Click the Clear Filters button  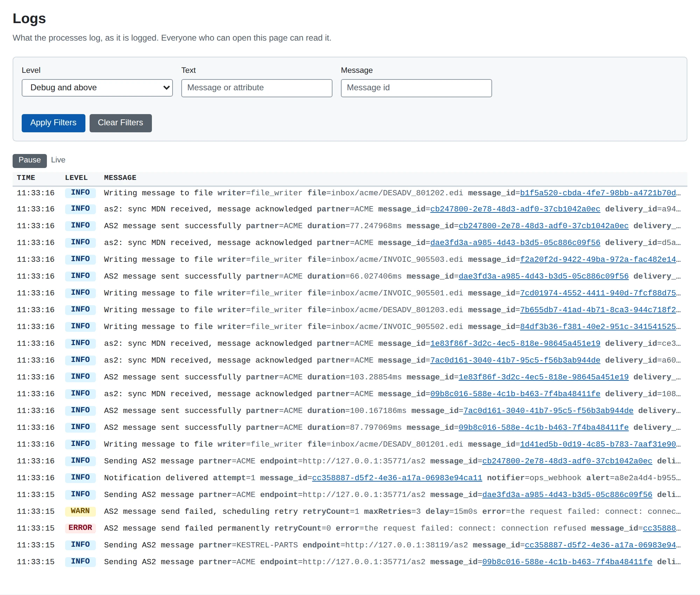[120, 123]
